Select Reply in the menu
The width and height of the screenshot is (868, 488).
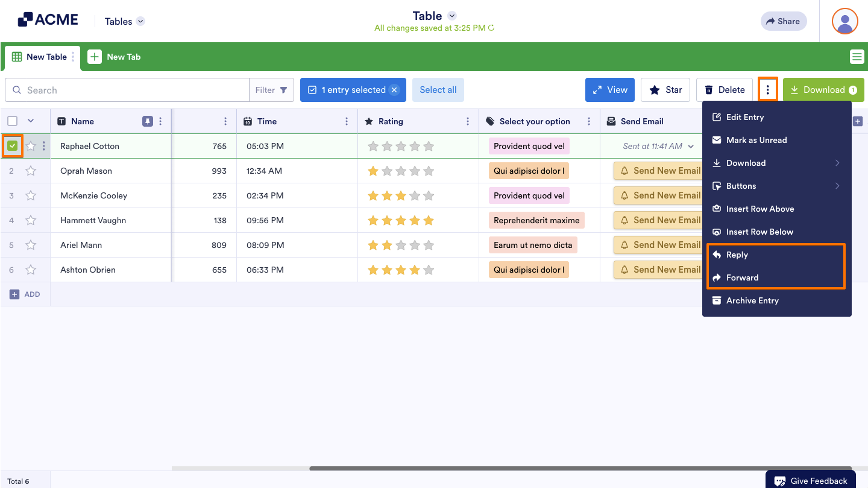[x=777, y=255]
